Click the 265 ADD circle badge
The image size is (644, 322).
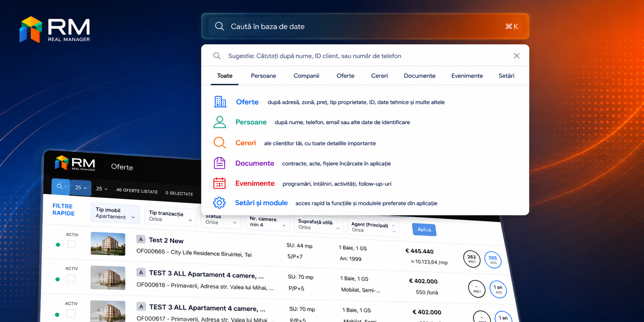pos(493,260)
